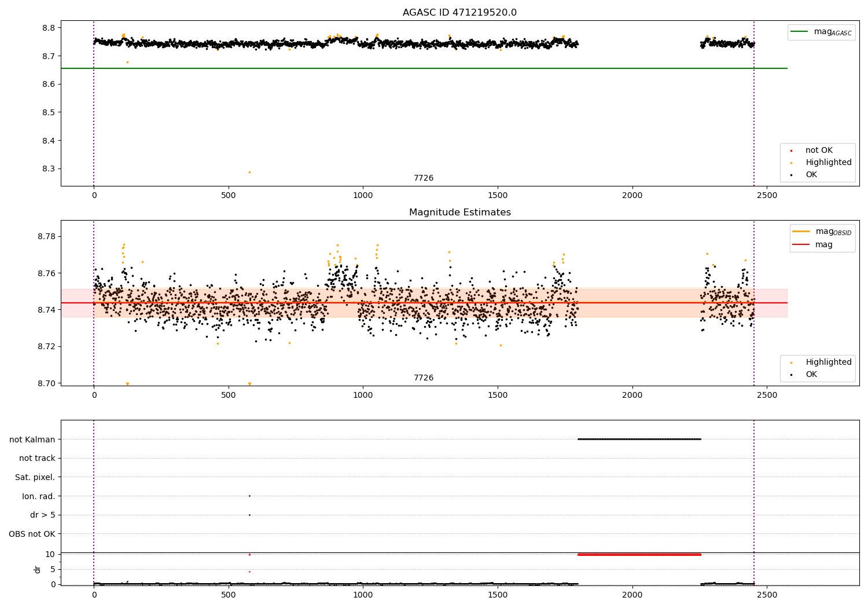Image resolution: width=868 pixels, height=608 pixels.
Task: Select the 'OBS not OK' axis label
Action: [32, 534]
